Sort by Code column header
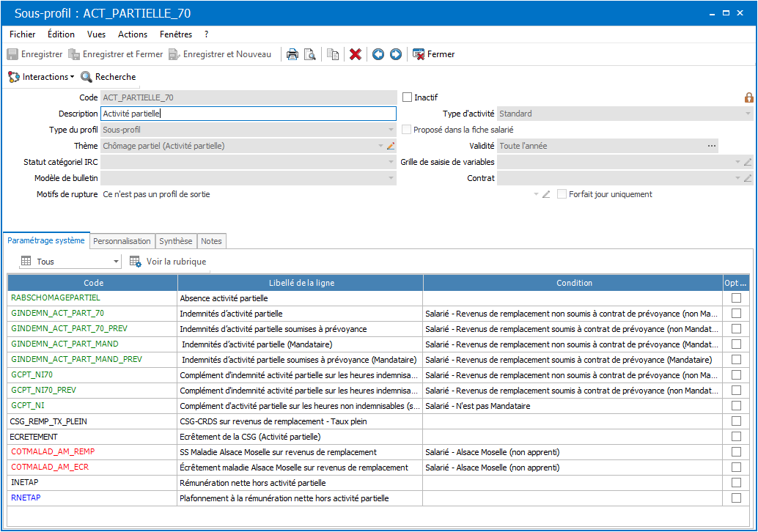Image resolution: width=758 pixels, height=532 pixels. (93, 283)
